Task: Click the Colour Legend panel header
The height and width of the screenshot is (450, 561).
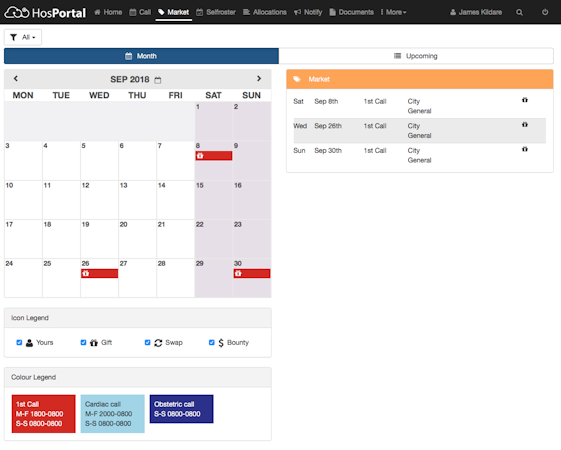Action: (138, 377)
